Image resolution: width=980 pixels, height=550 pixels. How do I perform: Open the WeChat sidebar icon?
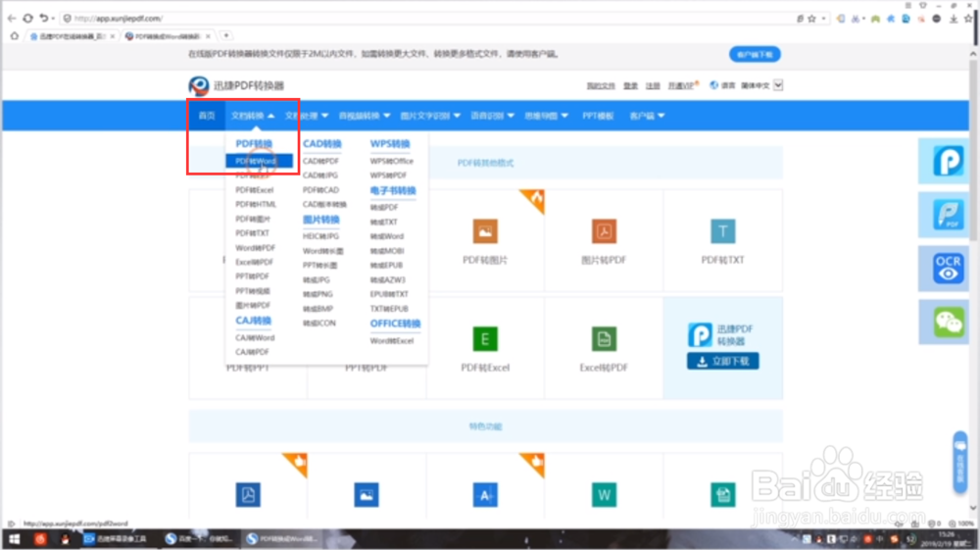(x=948, y=322)
